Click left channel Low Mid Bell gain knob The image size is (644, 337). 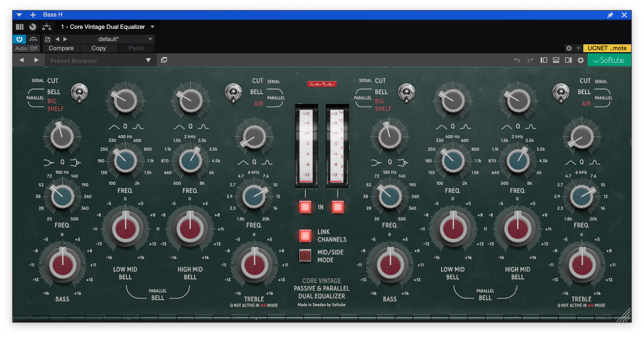coord(125,228)
